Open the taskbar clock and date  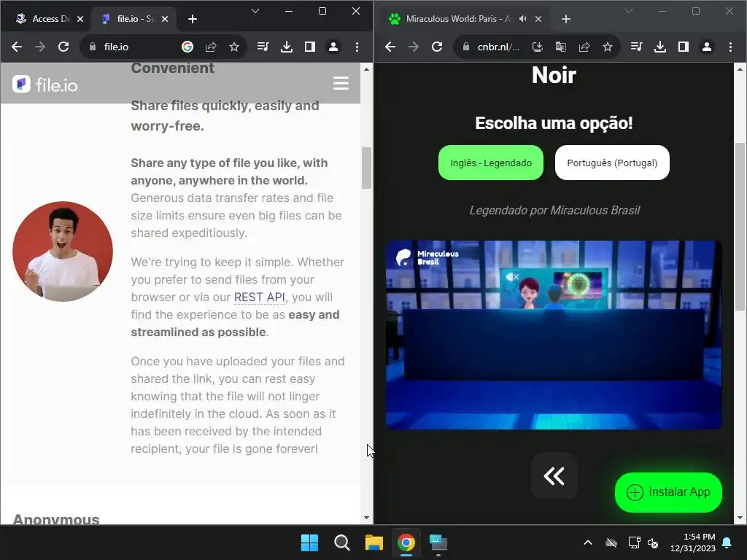point(693,542)
